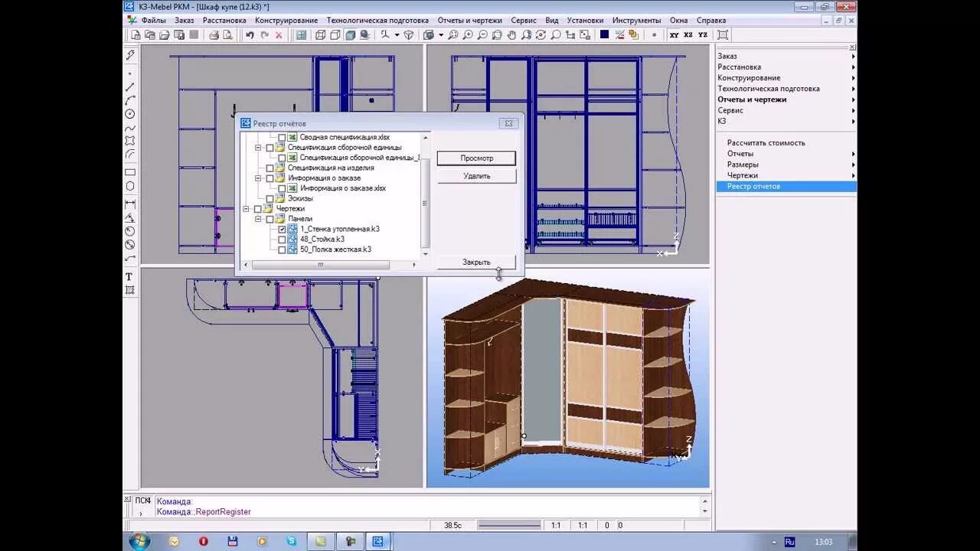
Task: Select the rectangle drawing tool
Action: 130,172
